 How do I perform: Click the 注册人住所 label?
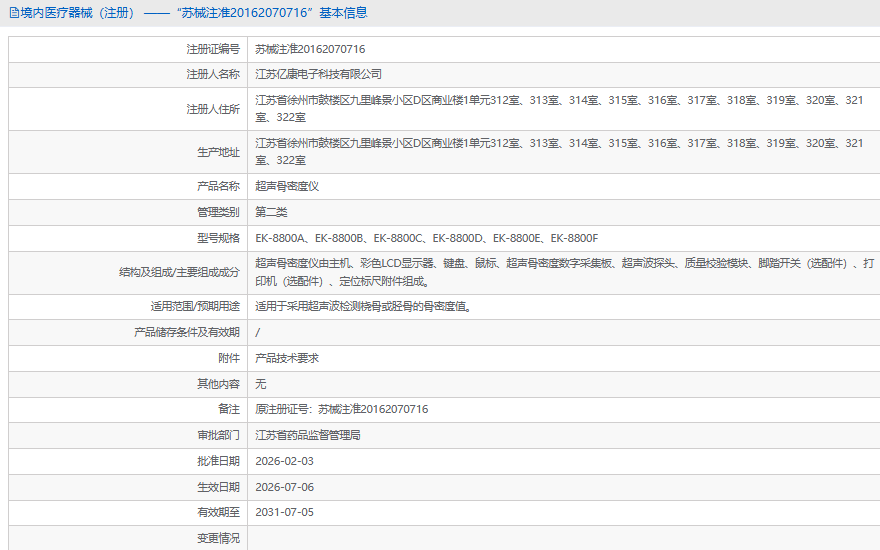tap(213, 109)
